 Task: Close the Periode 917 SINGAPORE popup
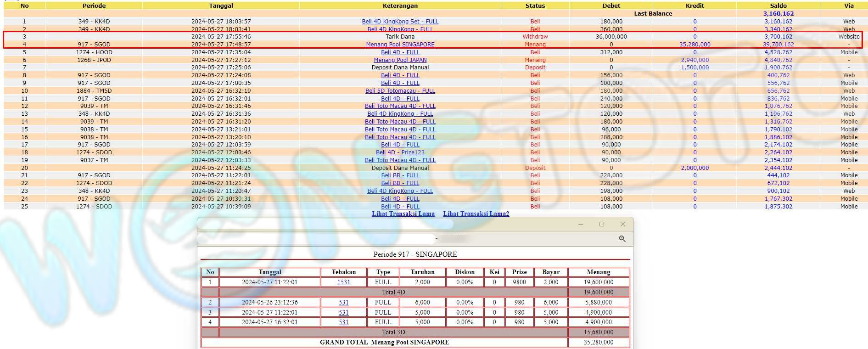tap(622, 224)
